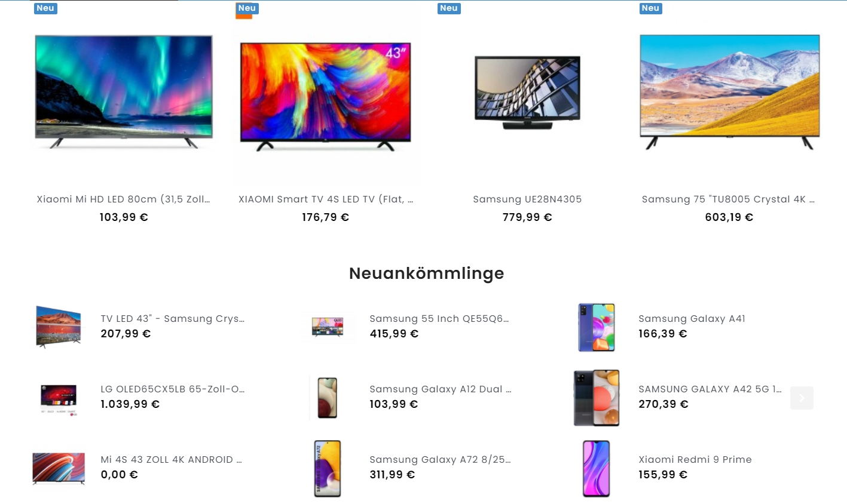Select the Samsung Galaxy A12 Dual thumbnail
847x504 pixels.
pyautogui.click(x=328, y=398)
